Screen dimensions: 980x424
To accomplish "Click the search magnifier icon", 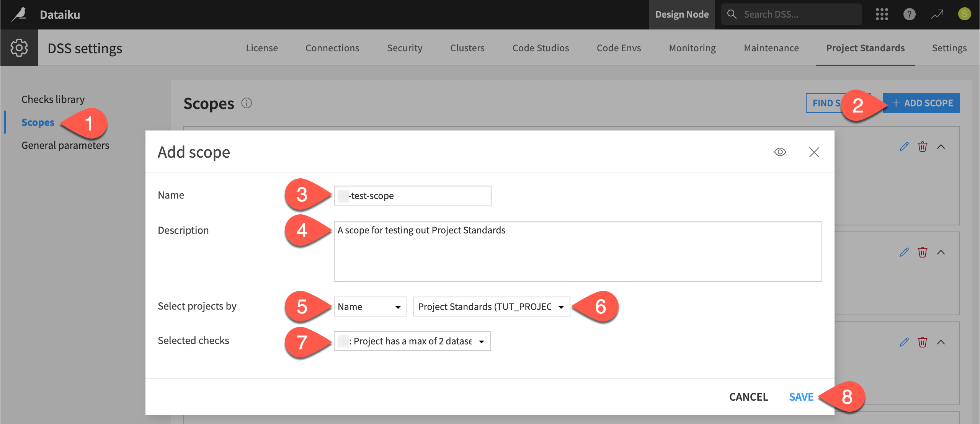I will 732,14.
